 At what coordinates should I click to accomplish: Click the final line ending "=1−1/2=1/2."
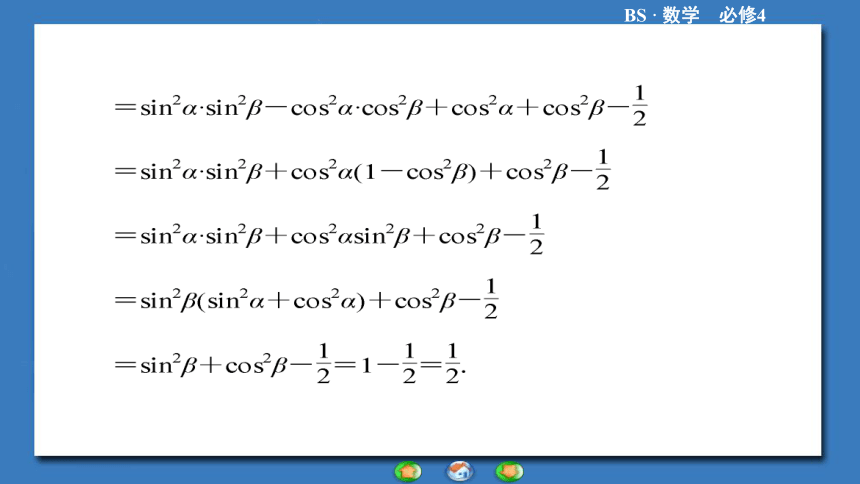click(290, 363)
